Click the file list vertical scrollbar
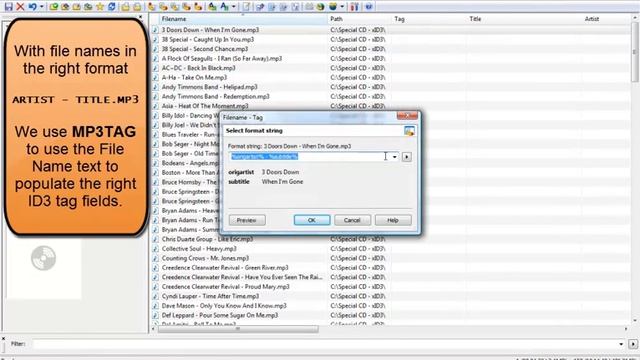 (x=635, y=51)
